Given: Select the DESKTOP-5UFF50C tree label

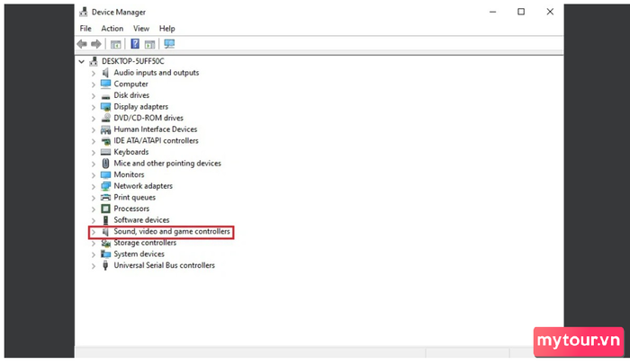Looking at the screenshot, I should tap(132, 61).
